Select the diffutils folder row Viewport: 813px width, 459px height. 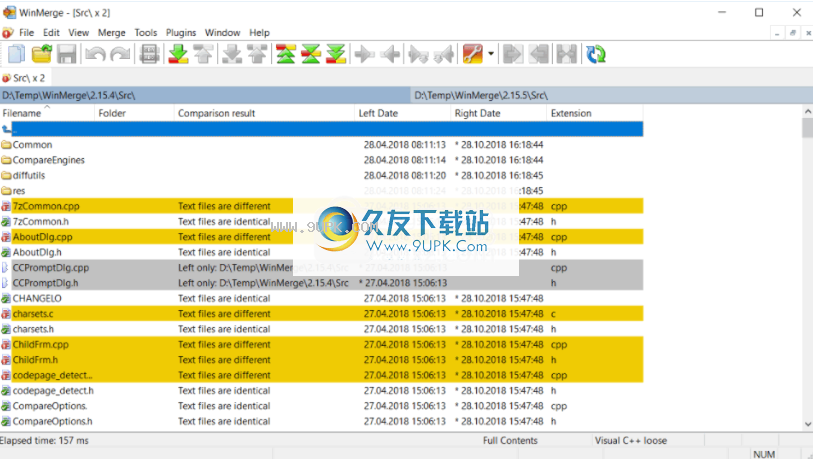(321, 175)
